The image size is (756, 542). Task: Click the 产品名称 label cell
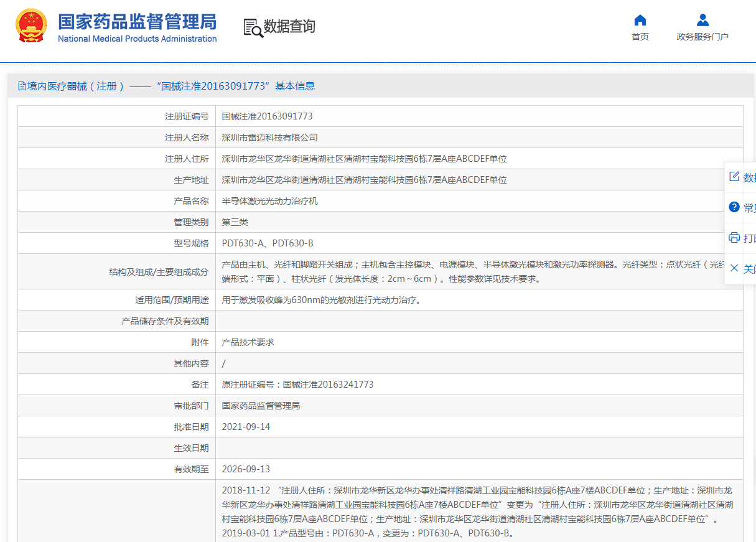116,201
